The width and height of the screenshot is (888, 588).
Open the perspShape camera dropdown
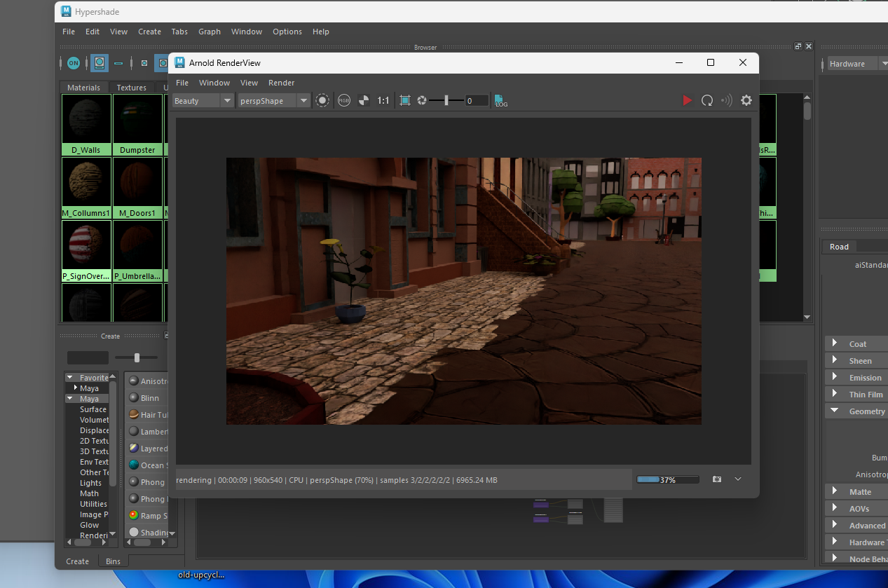274,101
